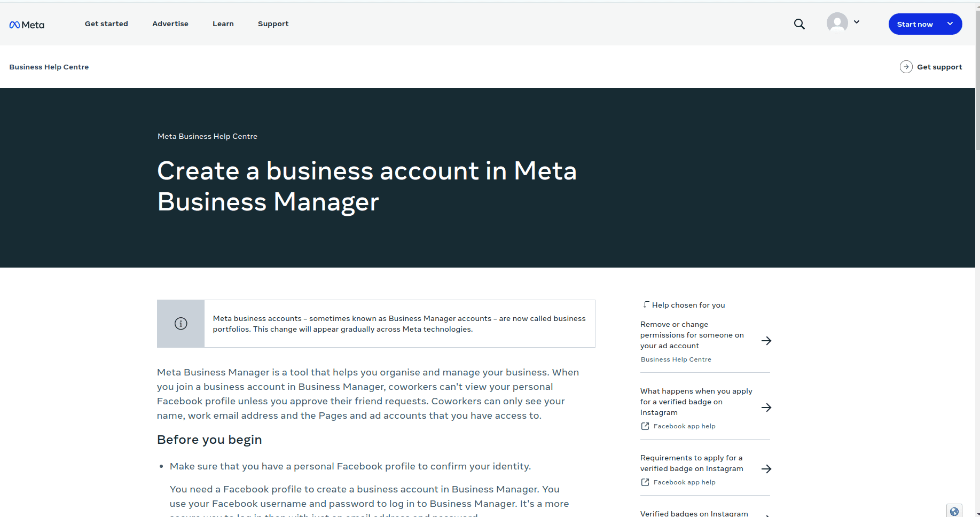The width and height of the screenshot is (980, 517).
Task: Click arrow next to Requirements to apply
Action: tap(766, 469)
